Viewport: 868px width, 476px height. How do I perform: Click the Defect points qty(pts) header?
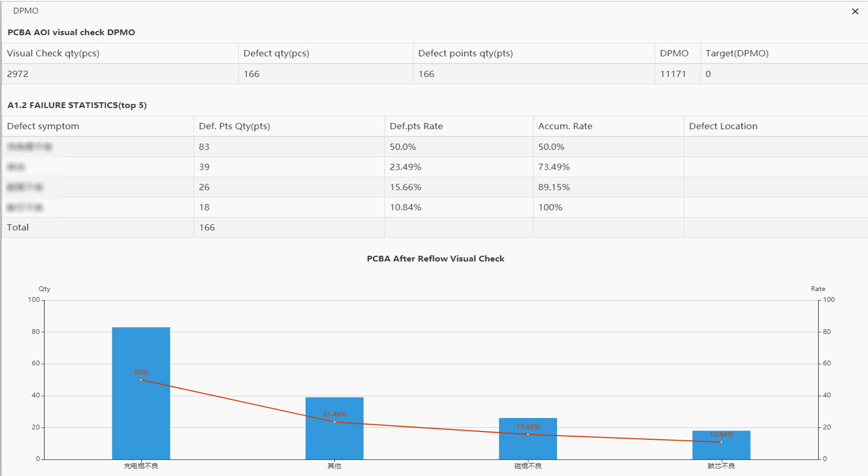point(465,53)
